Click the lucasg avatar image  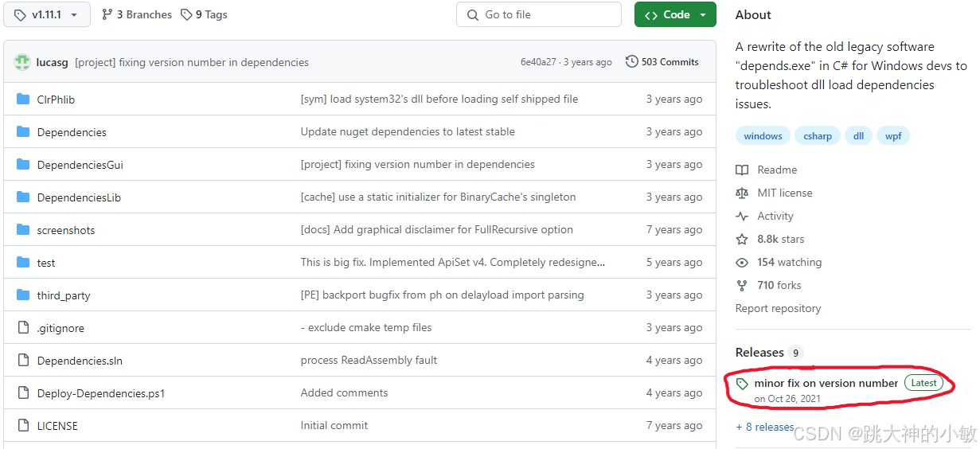tap(22, 62)
